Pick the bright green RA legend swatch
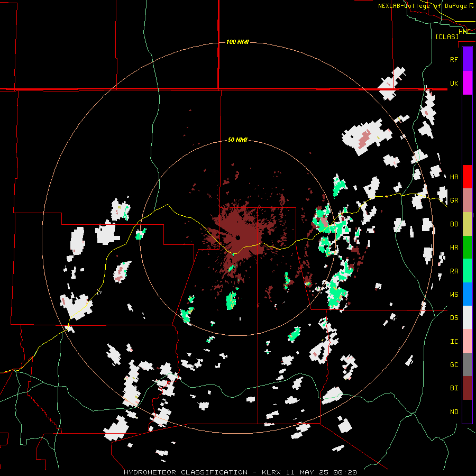 467,271
